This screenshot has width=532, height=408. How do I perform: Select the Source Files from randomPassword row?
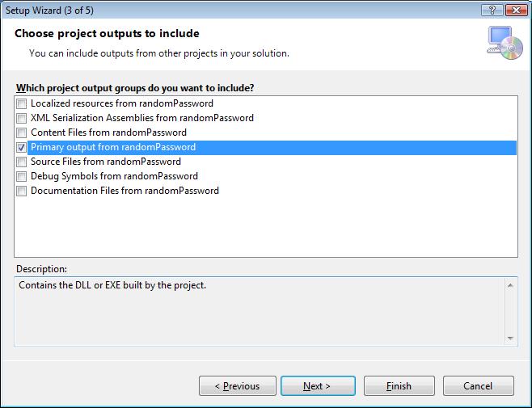[105, 162]
